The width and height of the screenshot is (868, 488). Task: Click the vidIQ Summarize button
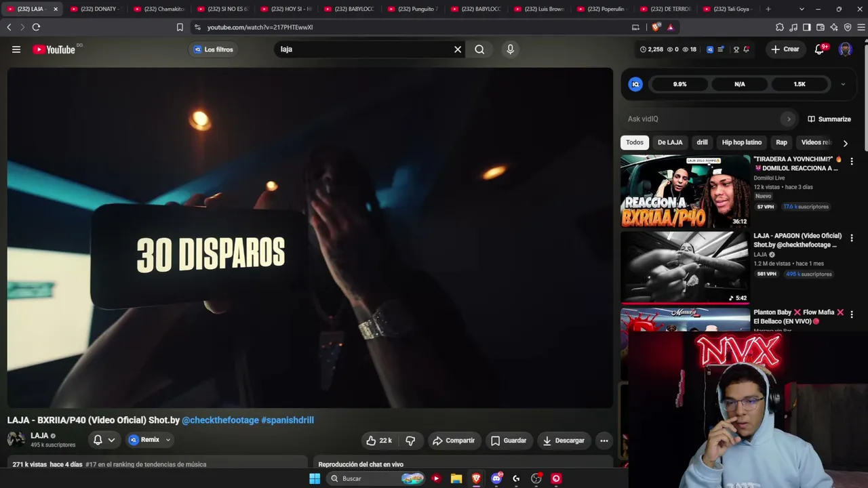829,119
